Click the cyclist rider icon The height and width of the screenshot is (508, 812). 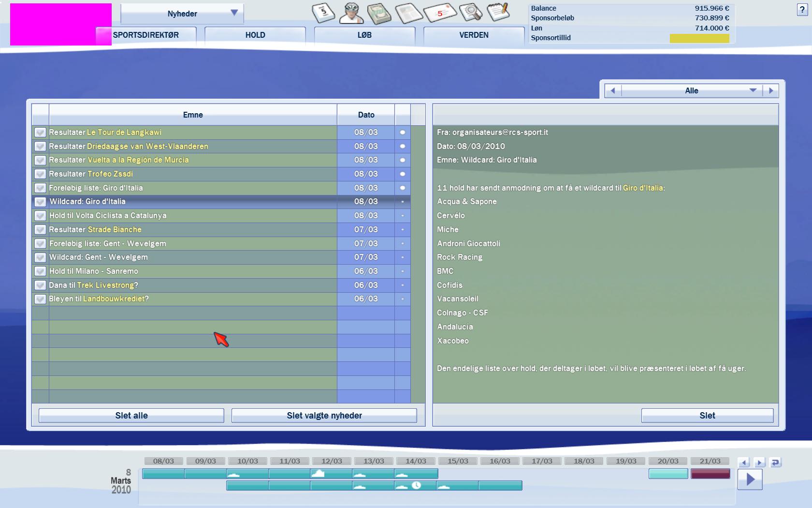tap(351, 13)
